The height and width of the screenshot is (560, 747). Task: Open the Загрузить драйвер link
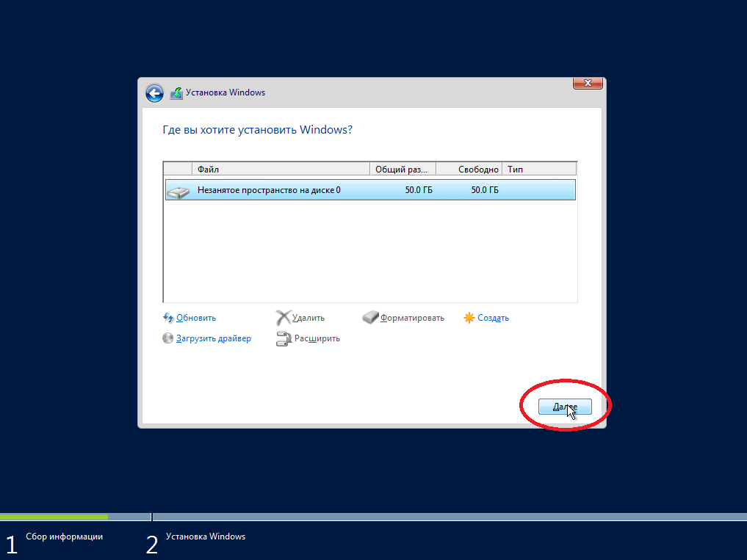[x=213, y=338]
